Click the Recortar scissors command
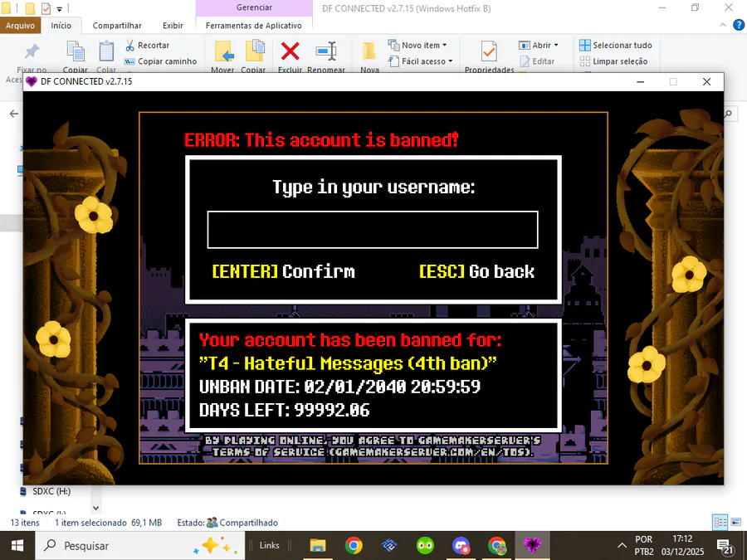The image size is (747, 560). coord(147,46)
